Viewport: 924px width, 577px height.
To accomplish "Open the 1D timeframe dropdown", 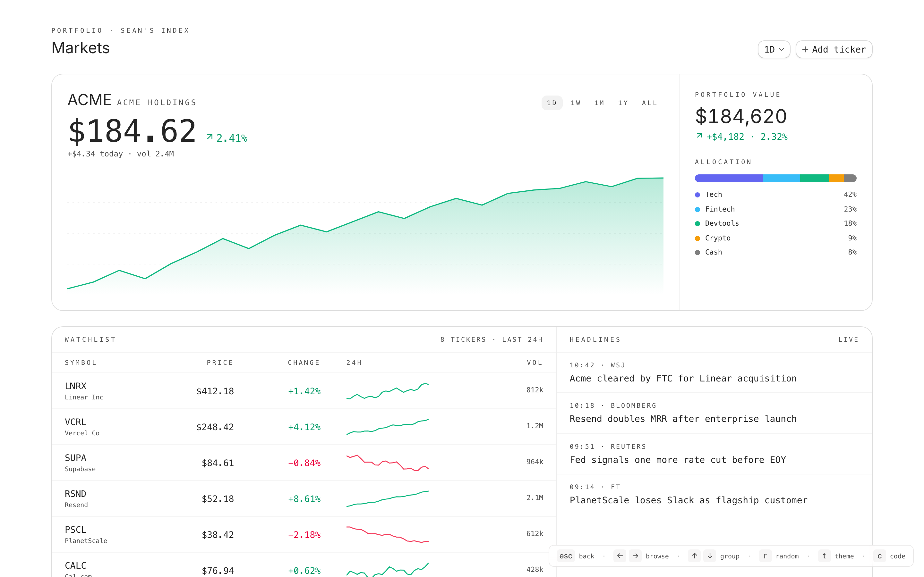I will [774, 50].
